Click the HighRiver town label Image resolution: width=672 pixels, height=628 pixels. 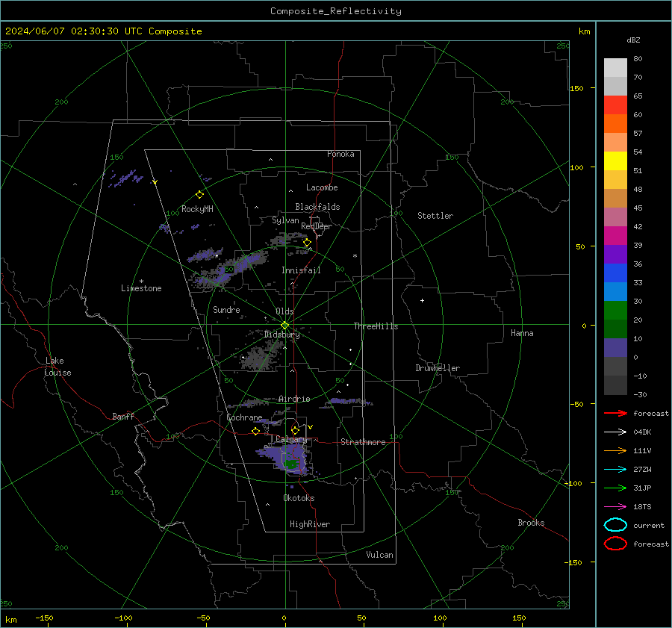click(309, 524)
